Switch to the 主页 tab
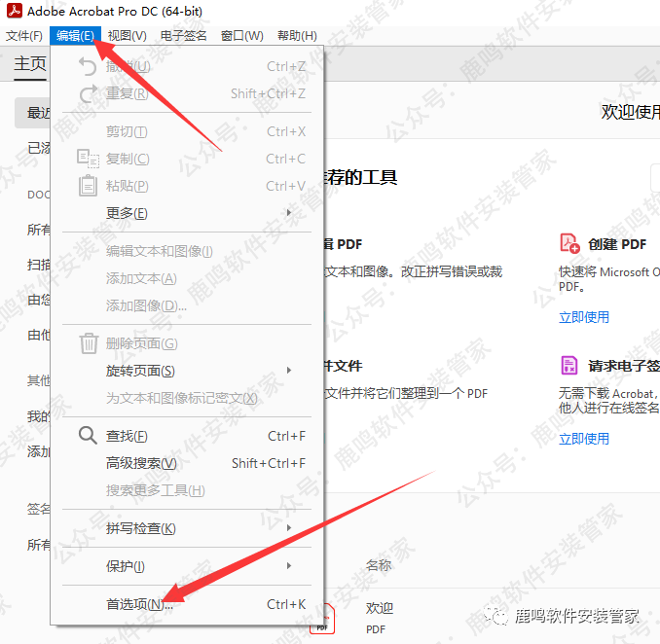Image resolution: width=660 pixels, height=644 pixels. (x=30, y=64)
